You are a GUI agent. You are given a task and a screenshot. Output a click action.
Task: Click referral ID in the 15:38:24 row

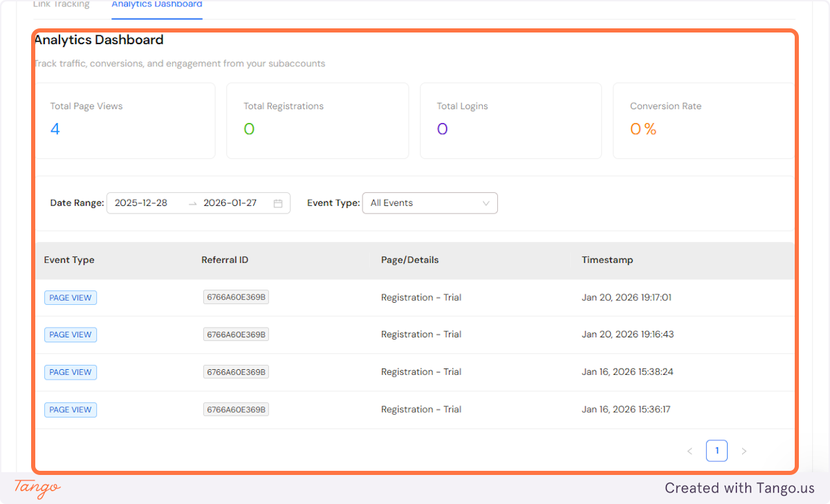[x=236, y=372]
